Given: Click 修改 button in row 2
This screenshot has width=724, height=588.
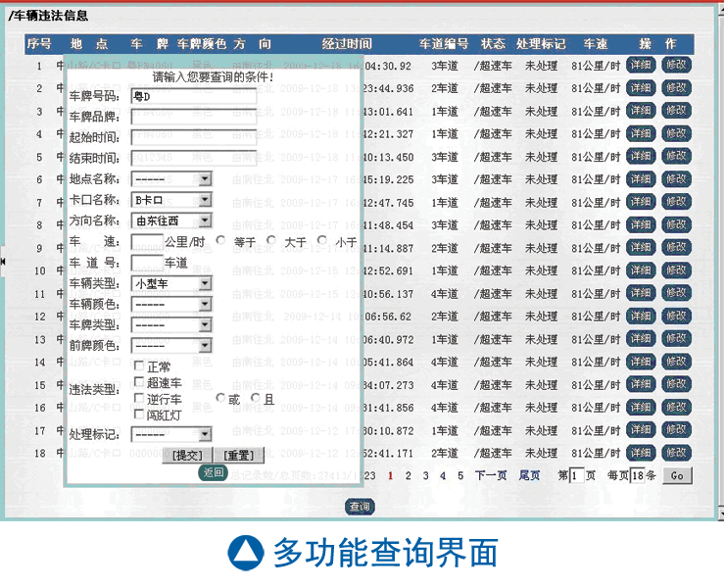Looking at the screenshot, I should click(676, 88).
